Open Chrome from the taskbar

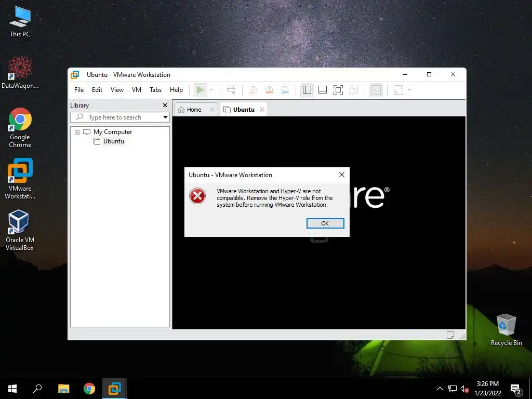click(89, 389)
